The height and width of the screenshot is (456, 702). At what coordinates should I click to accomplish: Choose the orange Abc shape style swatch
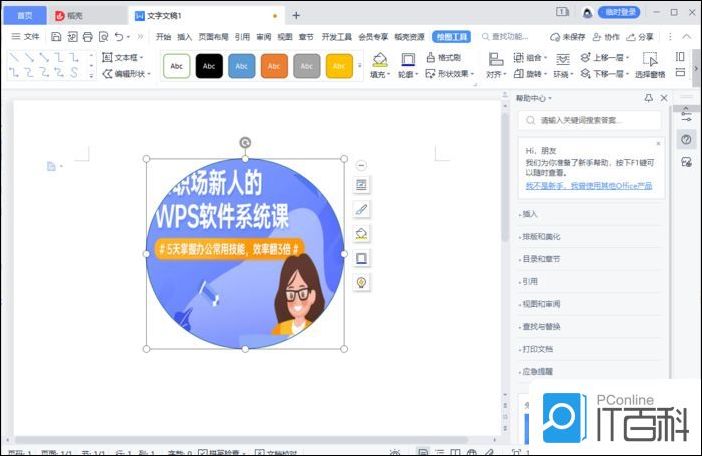click(274, 66)
